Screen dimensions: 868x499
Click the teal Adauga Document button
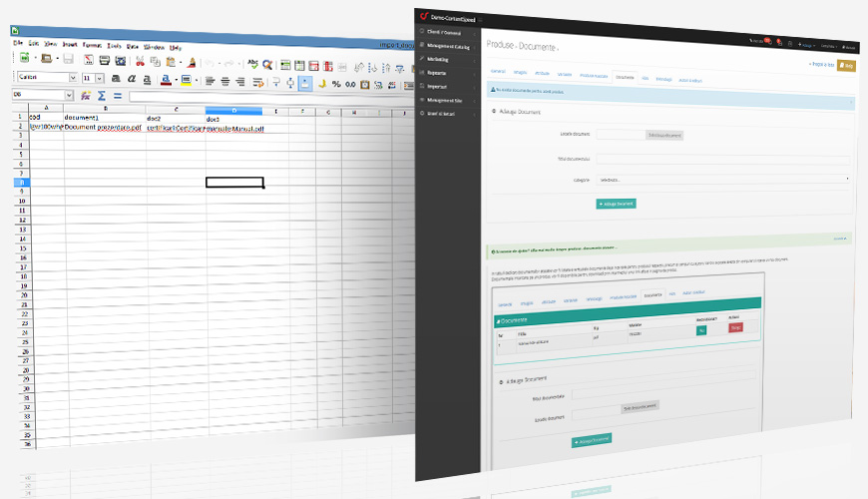click(617, 204)
